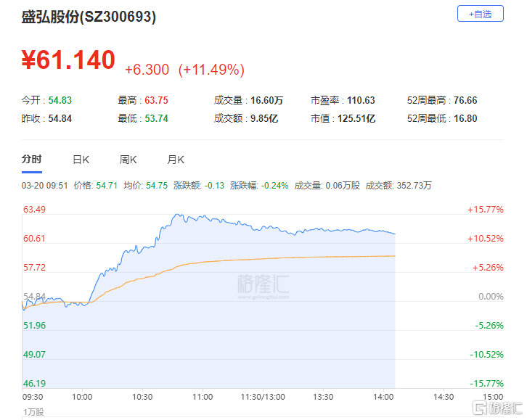Click the 1万股 volume label below chart
527x420 pixels.
pyautogui.click(x=33, y=413)
